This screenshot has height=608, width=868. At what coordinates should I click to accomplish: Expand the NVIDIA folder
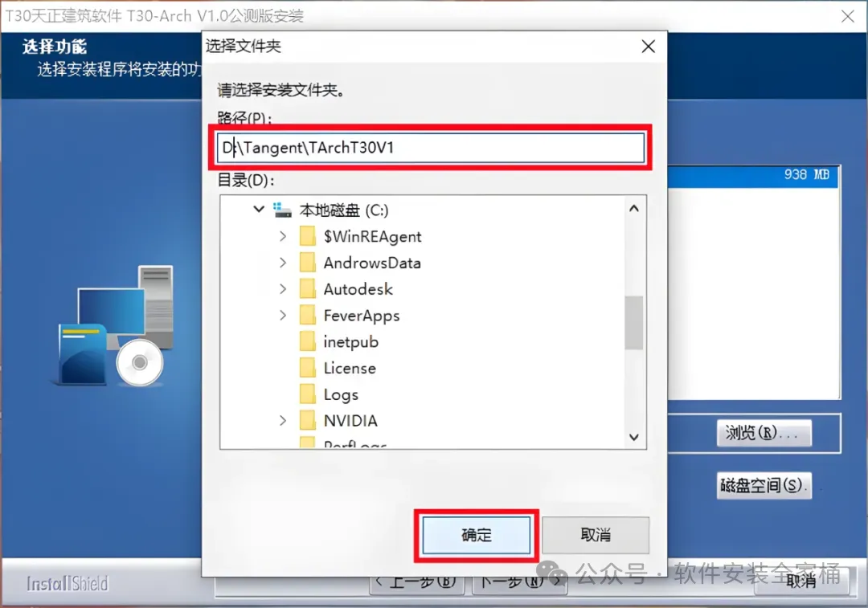[x=283, y=420]
